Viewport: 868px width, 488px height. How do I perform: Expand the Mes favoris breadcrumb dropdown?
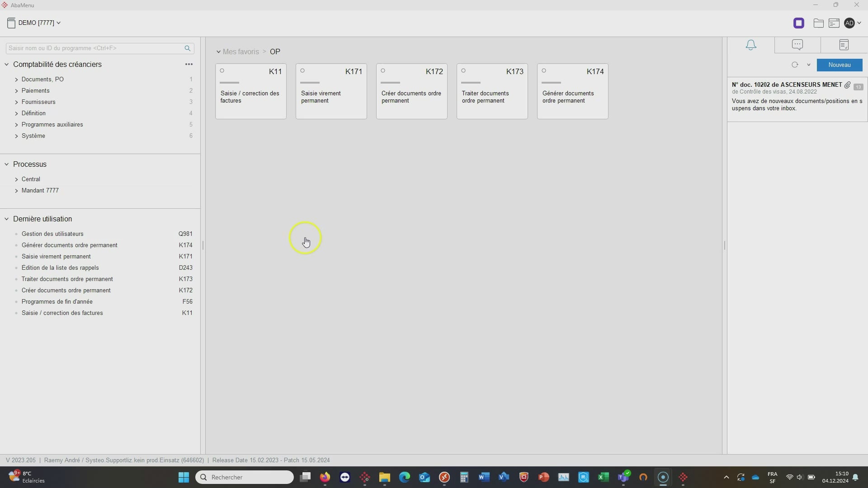218,52
